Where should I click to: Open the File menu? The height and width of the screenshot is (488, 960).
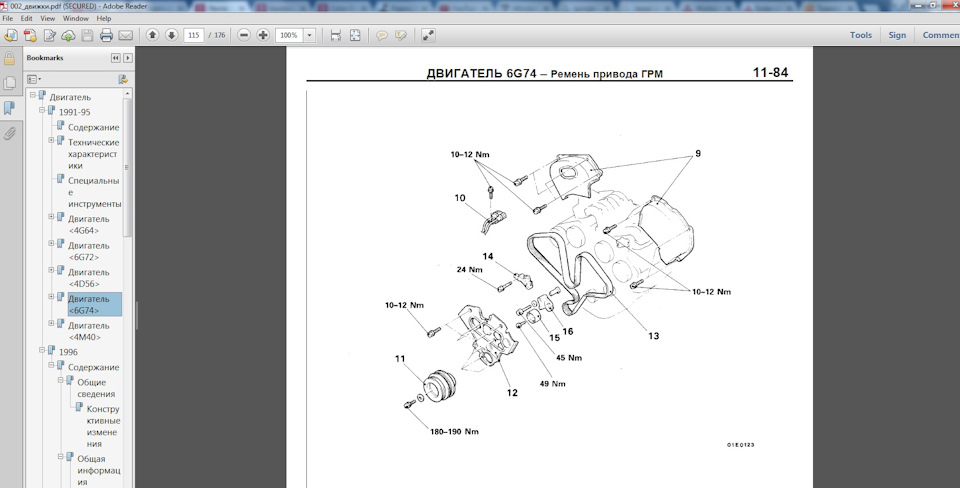pos(7,18)
